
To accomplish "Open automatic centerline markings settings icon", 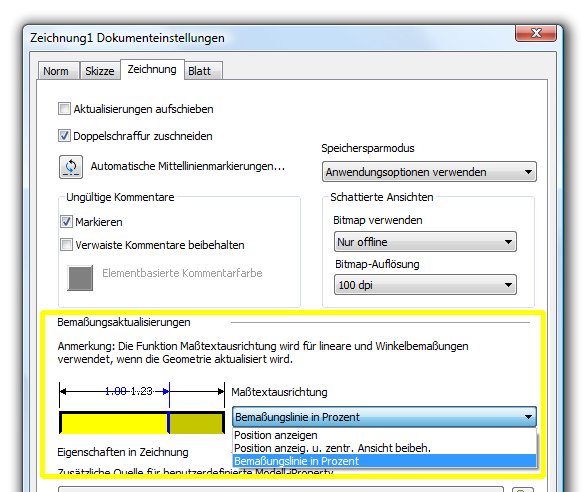I will click(x=71, y=167).
